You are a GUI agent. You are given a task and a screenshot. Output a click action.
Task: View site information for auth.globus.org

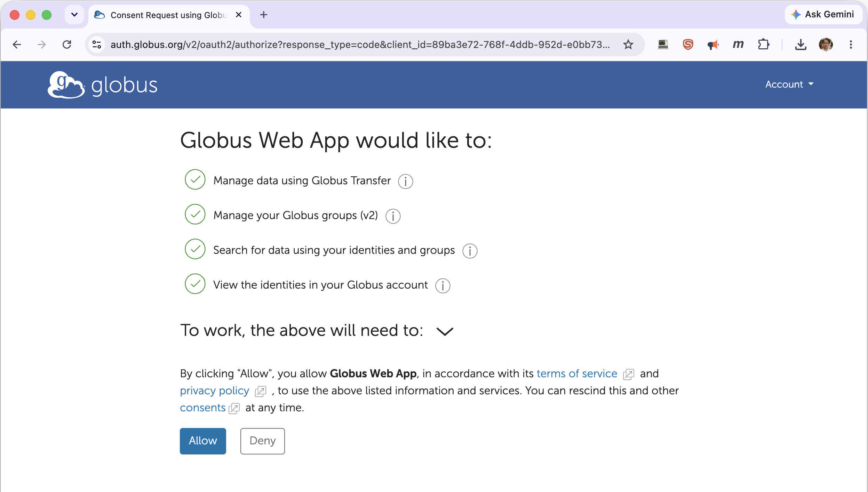point(97,45)
